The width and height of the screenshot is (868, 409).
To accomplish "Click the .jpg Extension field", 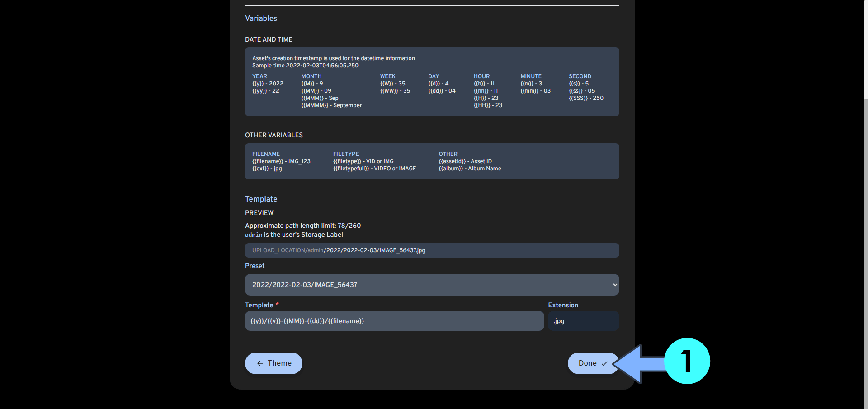I will [x=584, y=321].
